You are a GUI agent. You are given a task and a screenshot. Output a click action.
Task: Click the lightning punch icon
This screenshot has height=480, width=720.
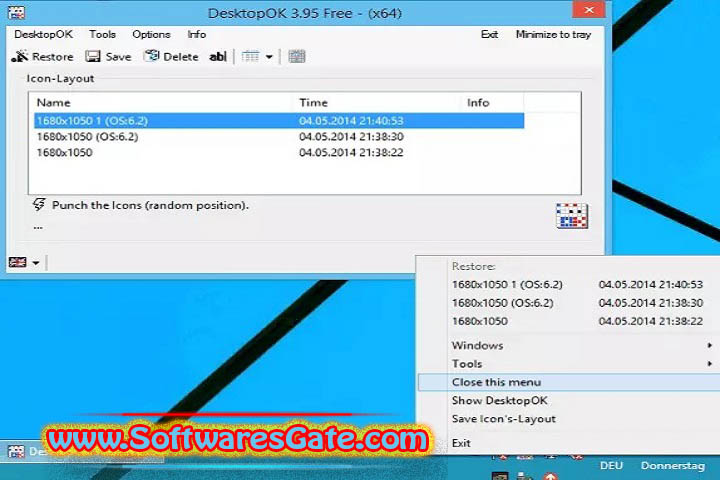pyautogui.click(x=39, y=204)
